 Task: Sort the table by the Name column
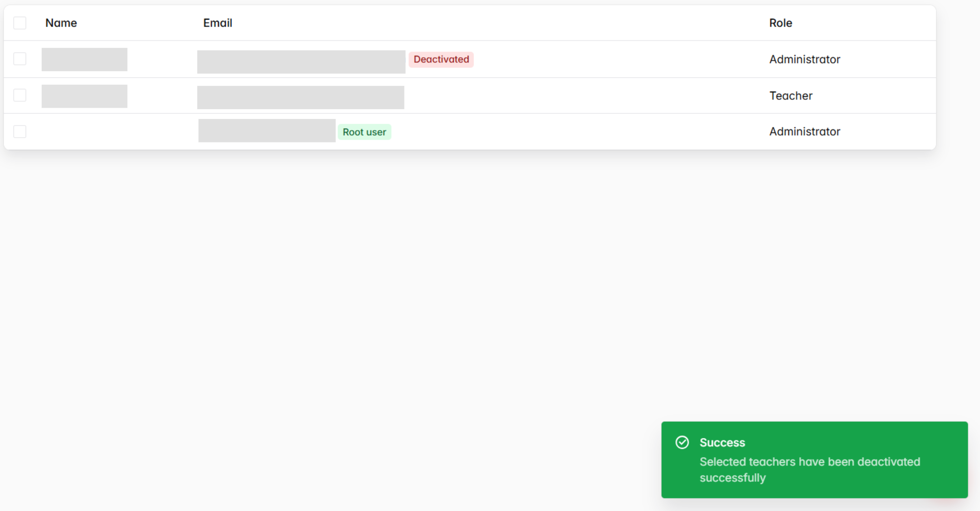click(61, 23)
